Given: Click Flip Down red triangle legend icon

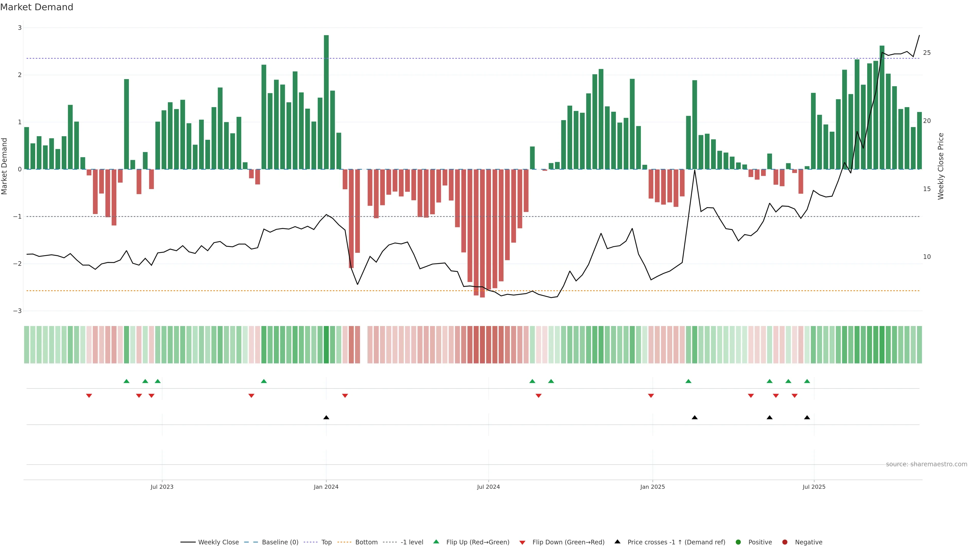Looking at the screenshot, I should tap(522, 542).
